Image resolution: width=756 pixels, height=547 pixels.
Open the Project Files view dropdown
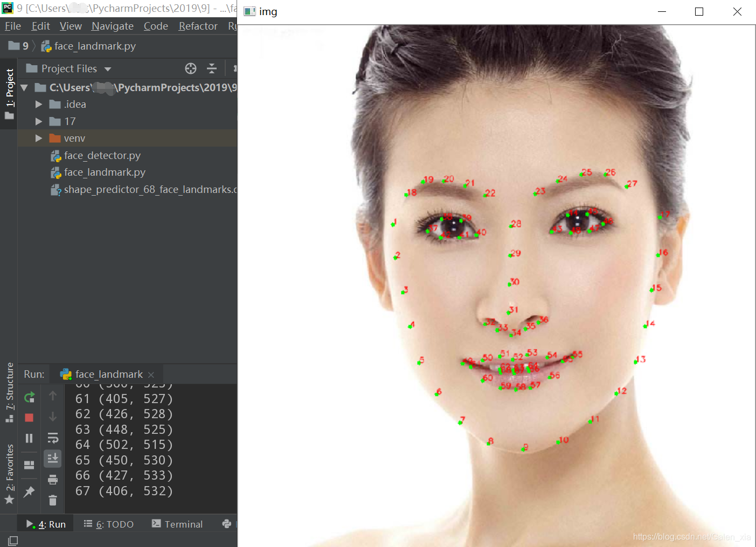108,69
